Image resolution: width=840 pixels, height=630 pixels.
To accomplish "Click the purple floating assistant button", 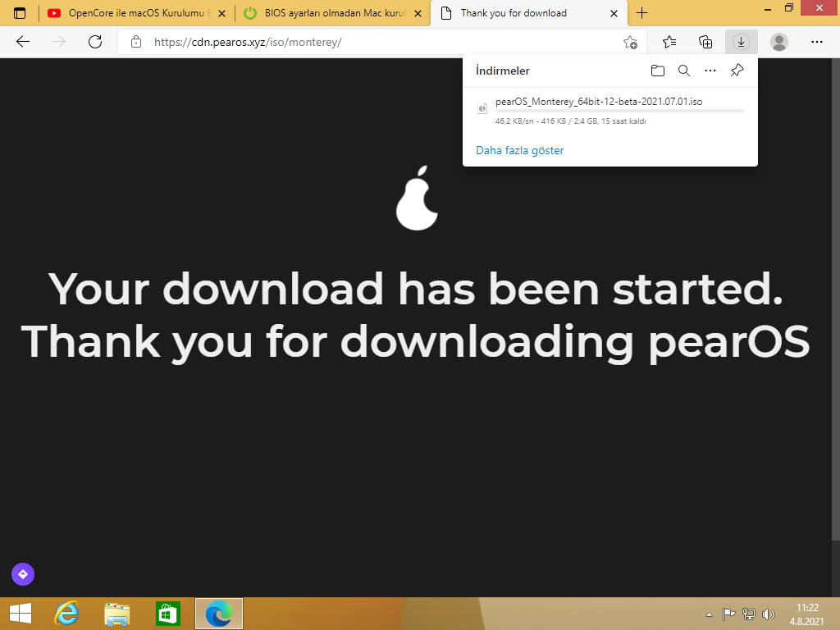I will [23, 574].
